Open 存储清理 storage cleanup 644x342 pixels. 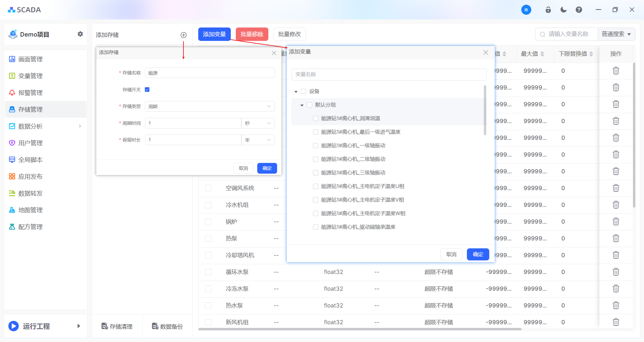click(x=117, y=326)
